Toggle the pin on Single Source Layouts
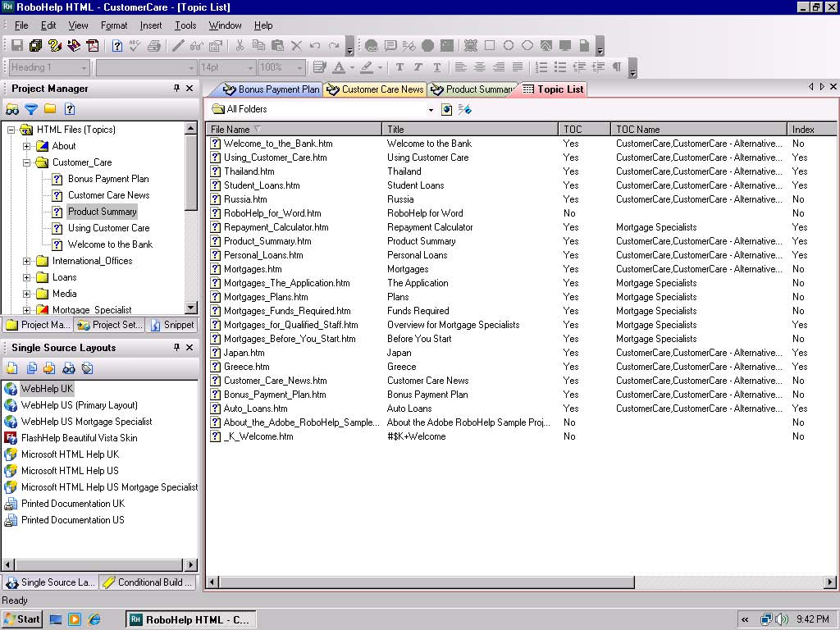Screen dimensions: 840x630 tap(176, 348)
